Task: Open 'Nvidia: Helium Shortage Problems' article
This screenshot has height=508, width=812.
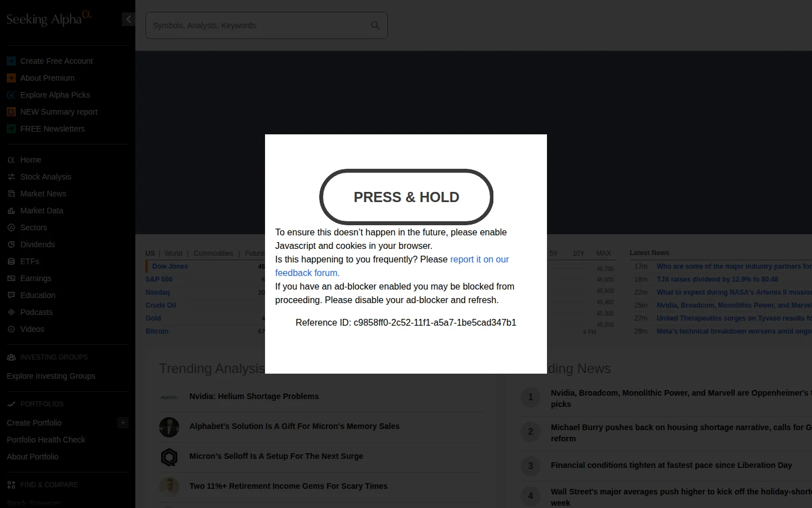Action: 254,396
